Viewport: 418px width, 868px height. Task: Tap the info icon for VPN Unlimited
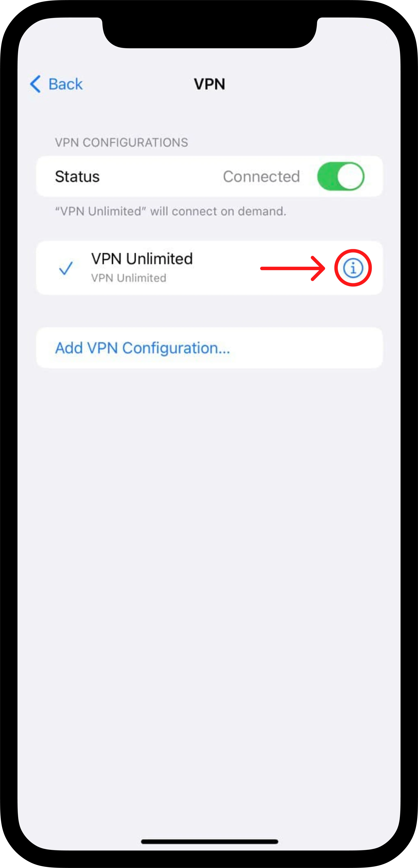353,268
